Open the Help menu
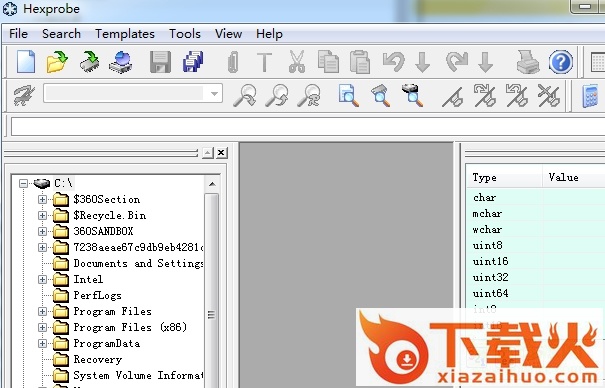 click(x=269, y=34)
